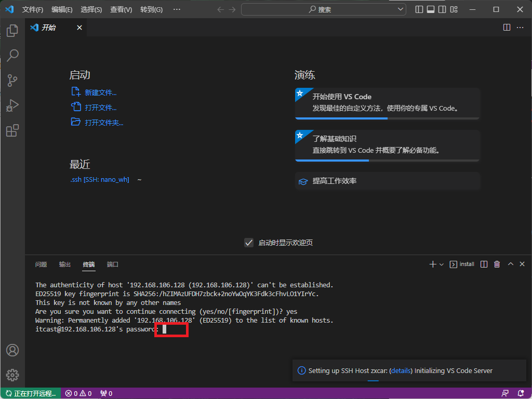The width and height of the screenshot is (532, 399).
Task: Maximize the panel with chevron up
Action: coord(510,264)
